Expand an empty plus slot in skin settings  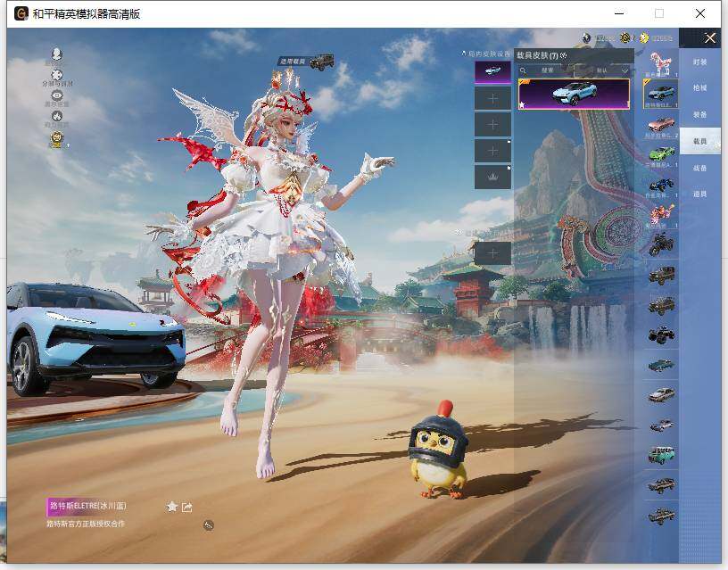point(492,98)
